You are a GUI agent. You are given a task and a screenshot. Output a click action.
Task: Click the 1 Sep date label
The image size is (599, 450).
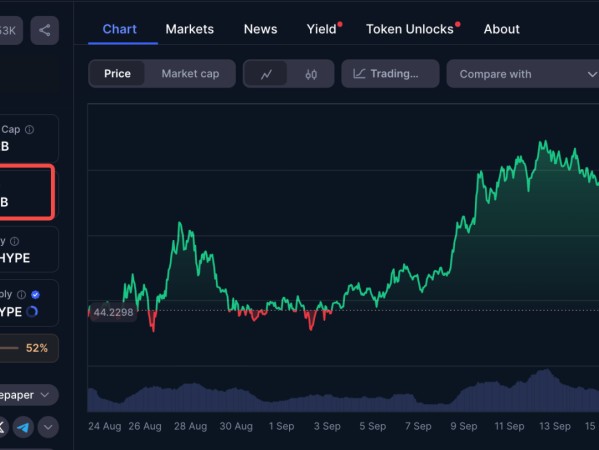click(281, 426)
